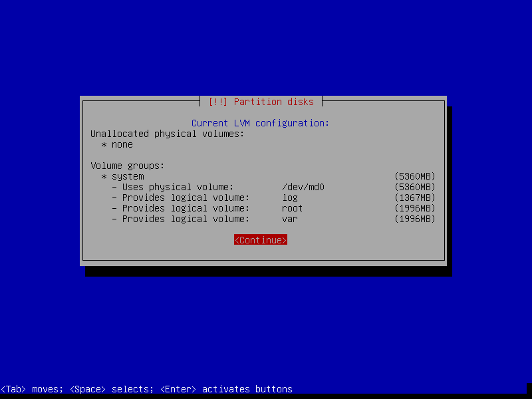Click the /dev/md0 physical volume entry
The height and width of the screenshot is (399, 532).
pos(305,187)
